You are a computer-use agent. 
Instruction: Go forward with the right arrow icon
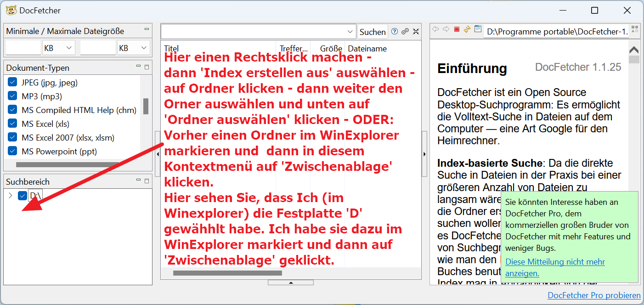(x=446, y=29)
